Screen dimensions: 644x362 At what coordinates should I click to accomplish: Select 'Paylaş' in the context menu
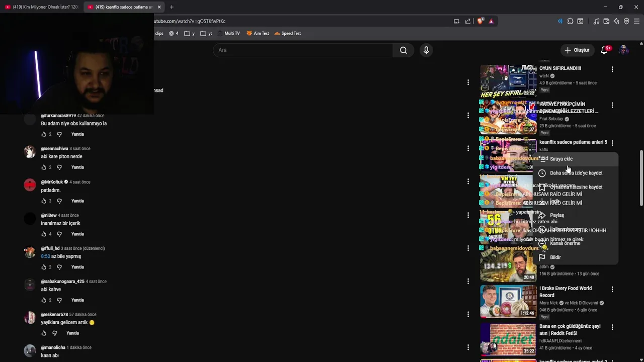[577, 215]
